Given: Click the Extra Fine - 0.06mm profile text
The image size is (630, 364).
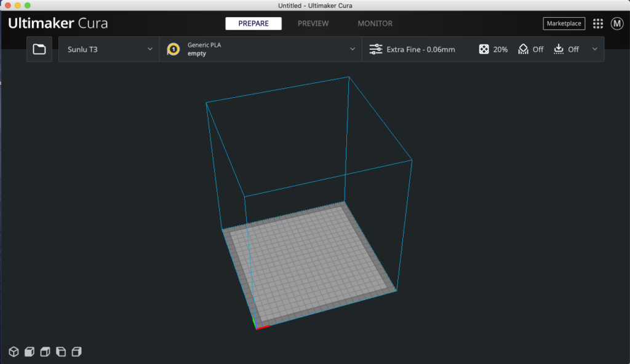Looking at the screenshot, I should point(421,49).
